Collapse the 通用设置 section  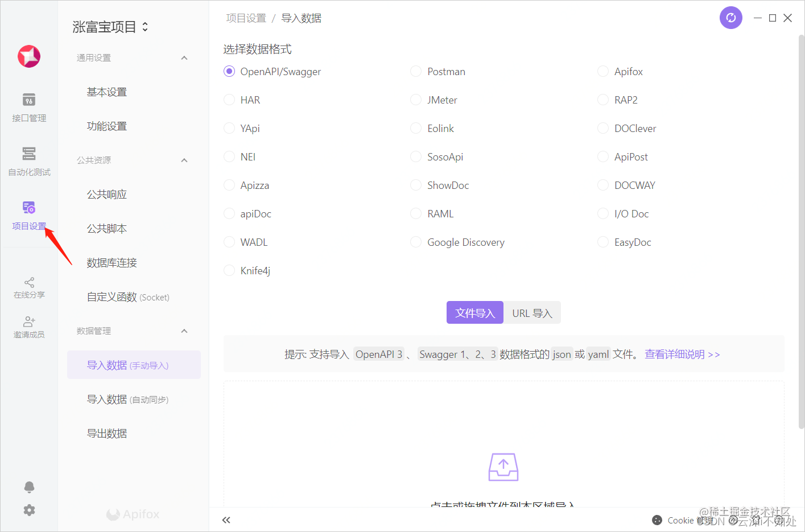point(184,58)
